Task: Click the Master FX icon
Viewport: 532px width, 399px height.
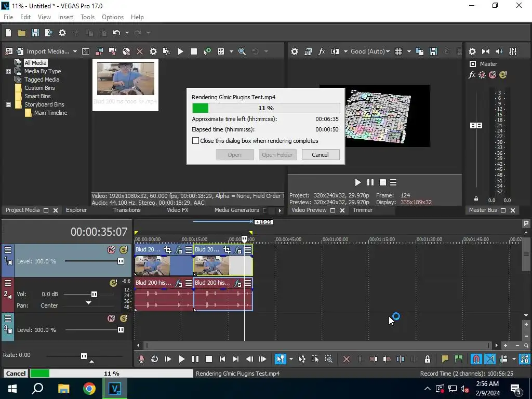Action: 472,75
